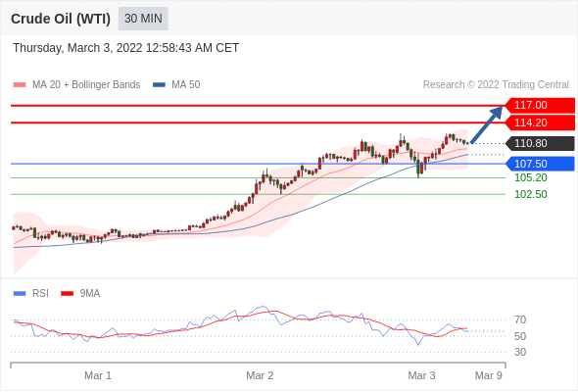This screenshot has width=578, height=392.
Task: Click the Mar 9 date axis label
Action: tap(489, 375)
